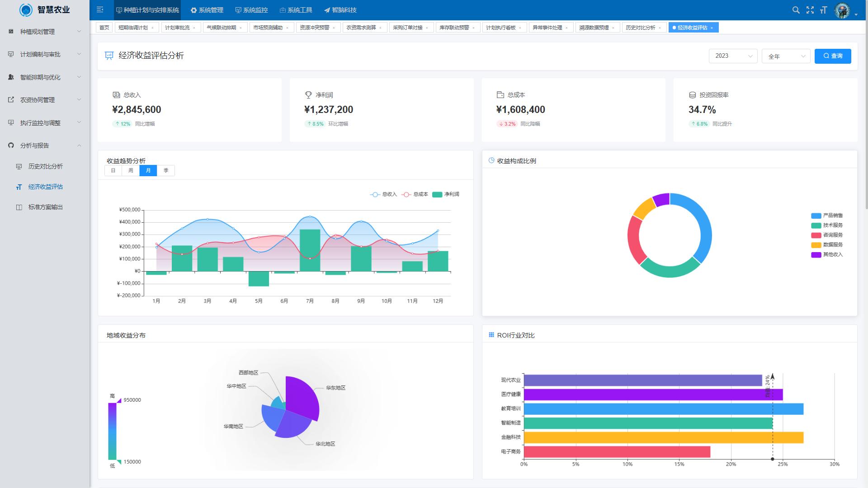Click the 产品销售 blue legend swatch
The width and height of the screenshot is (868, 488).
click(x=816, y=216)
